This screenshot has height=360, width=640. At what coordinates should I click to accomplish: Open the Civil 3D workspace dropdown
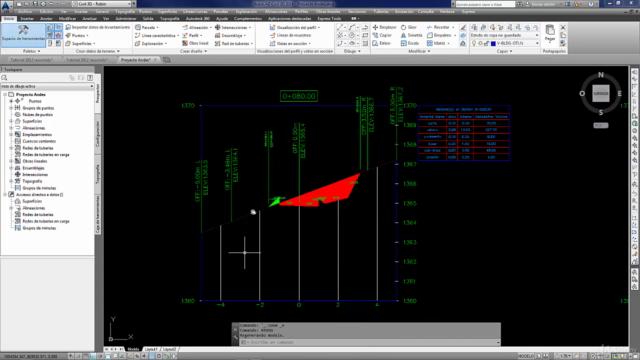(x=102, y=4)
